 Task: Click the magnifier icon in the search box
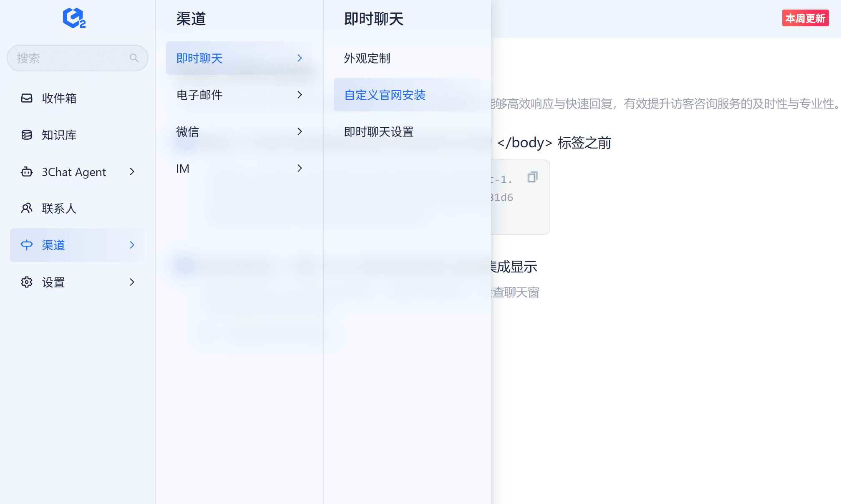coord(134,58)
